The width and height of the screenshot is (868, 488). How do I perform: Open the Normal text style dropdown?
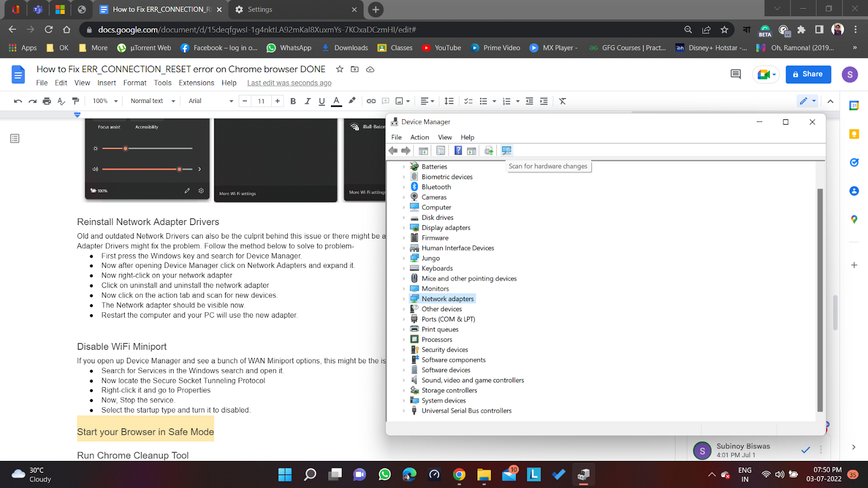click(x=152, y=101)
